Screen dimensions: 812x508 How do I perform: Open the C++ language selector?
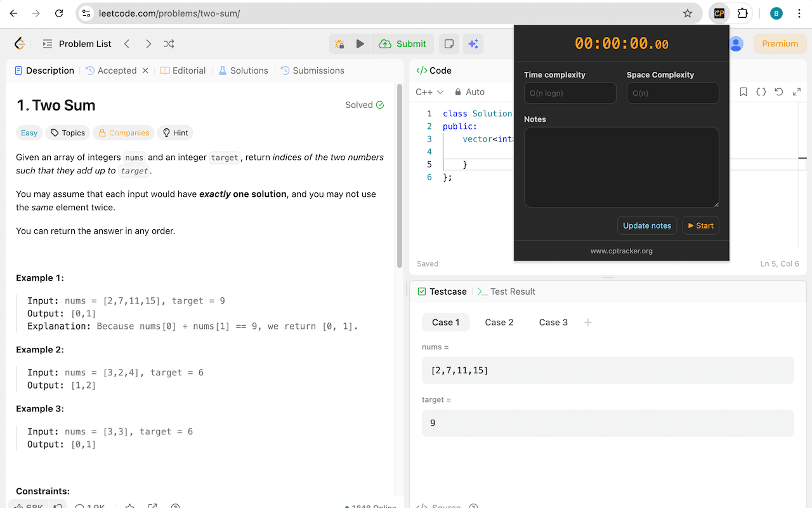coord(429,91)
